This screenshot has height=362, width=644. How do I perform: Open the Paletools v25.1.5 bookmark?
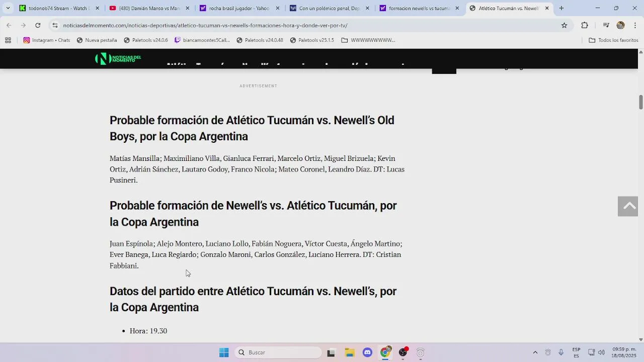[312, 40]
